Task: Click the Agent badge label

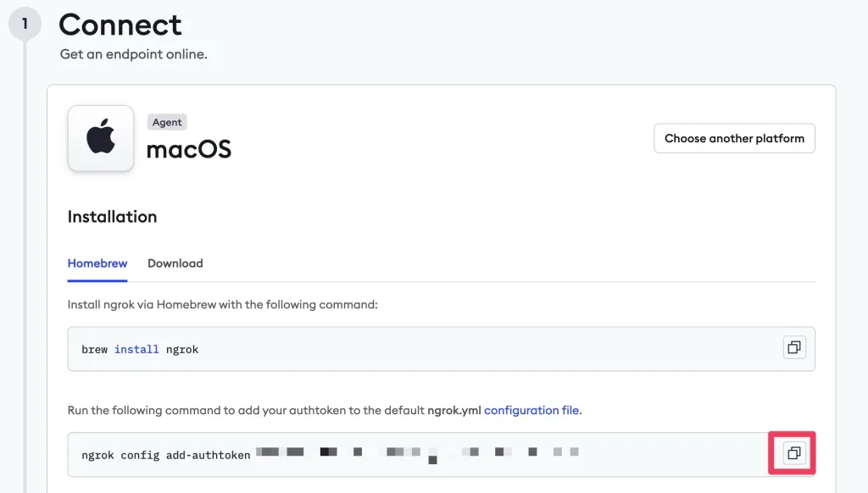Action: click(167, 122)
